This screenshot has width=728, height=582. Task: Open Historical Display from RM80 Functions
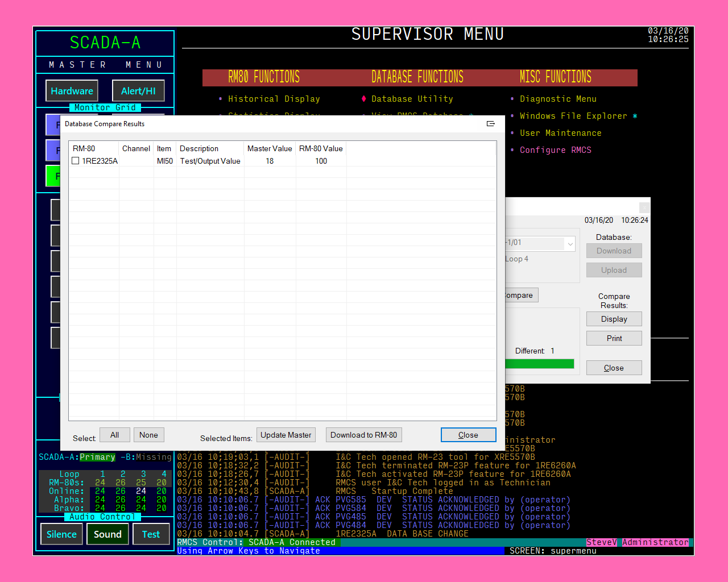tap(274, 99)
